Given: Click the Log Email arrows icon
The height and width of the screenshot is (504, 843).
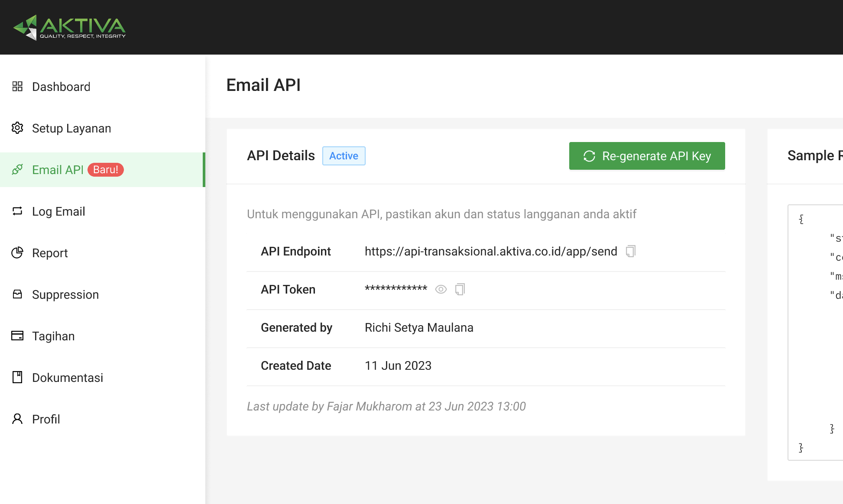Looking at the screenshot, I should coord(18,211).
